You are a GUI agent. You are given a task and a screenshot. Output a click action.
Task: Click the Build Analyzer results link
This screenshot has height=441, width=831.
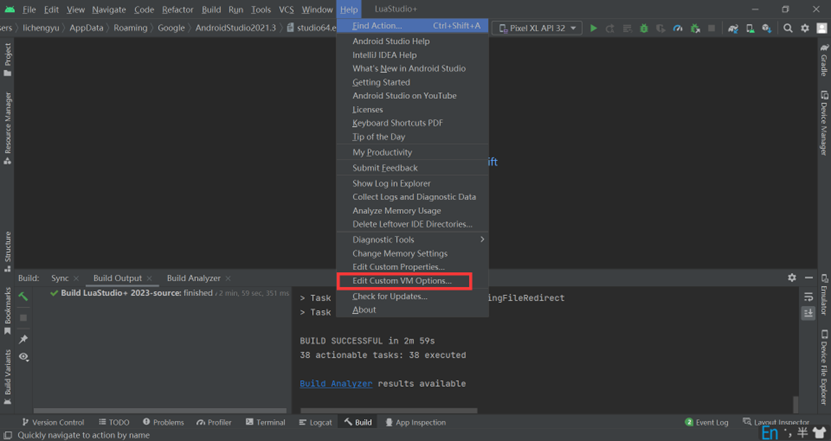[336, 384]
